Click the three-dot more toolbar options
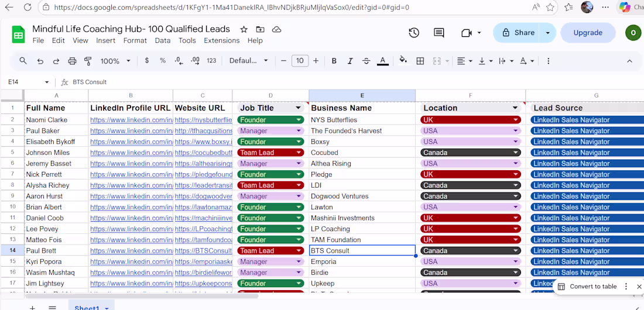 coord(549,61)
